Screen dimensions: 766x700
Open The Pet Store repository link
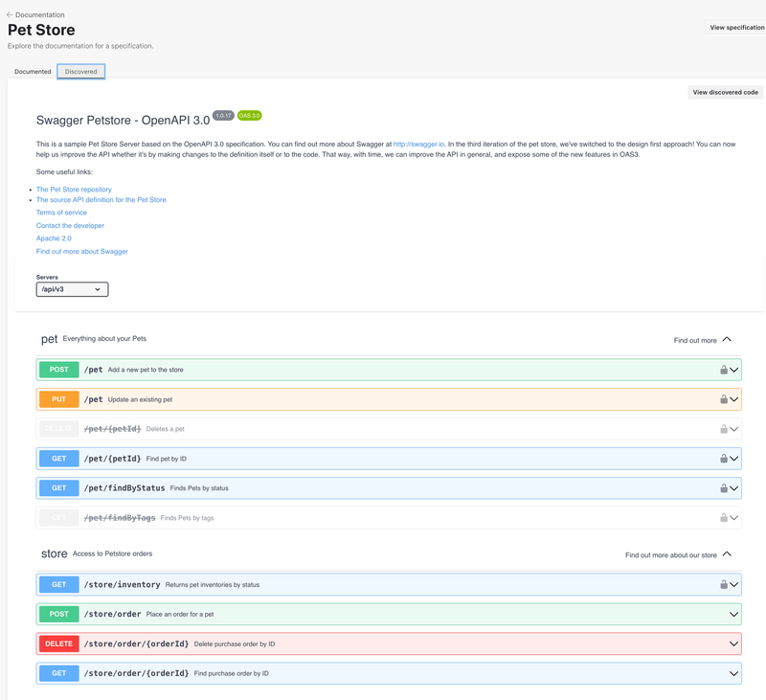click(x=74, y=189)
